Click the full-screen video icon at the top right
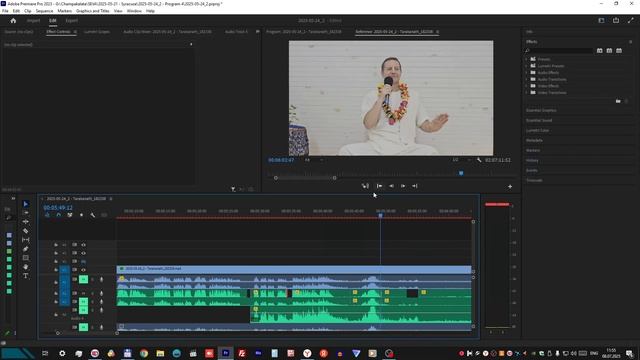The image size is (640, 360). [x=631, y=20]
